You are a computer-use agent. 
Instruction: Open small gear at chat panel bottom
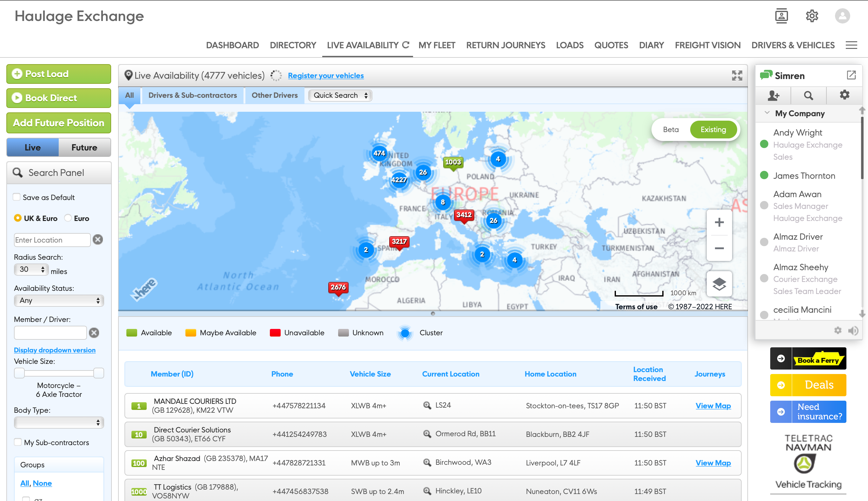[x=838, y=330]
